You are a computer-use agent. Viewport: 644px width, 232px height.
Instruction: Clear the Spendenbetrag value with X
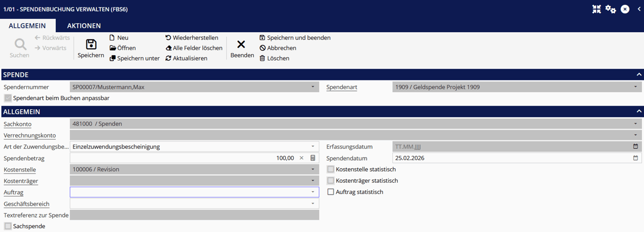pos(302,158)
